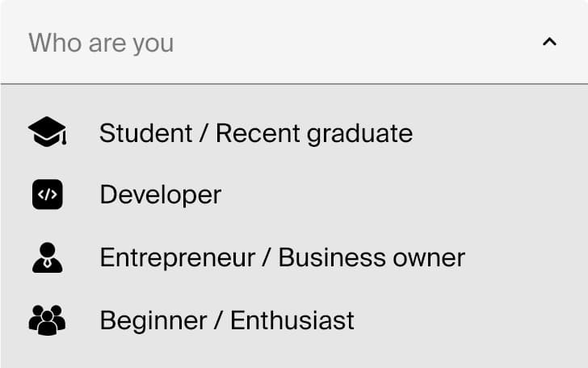The height and width of the screenshot is (368, 588).
Task: Click blank space beside the Developer option
Action: click(x=401, y=194)
